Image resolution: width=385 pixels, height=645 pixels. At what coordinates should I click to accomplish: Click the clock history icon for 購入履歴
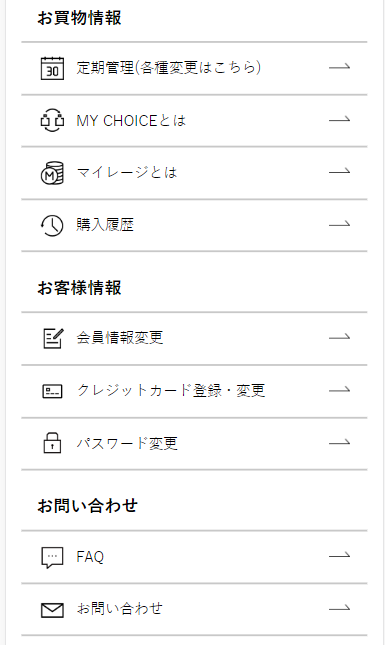pos(52,225)
